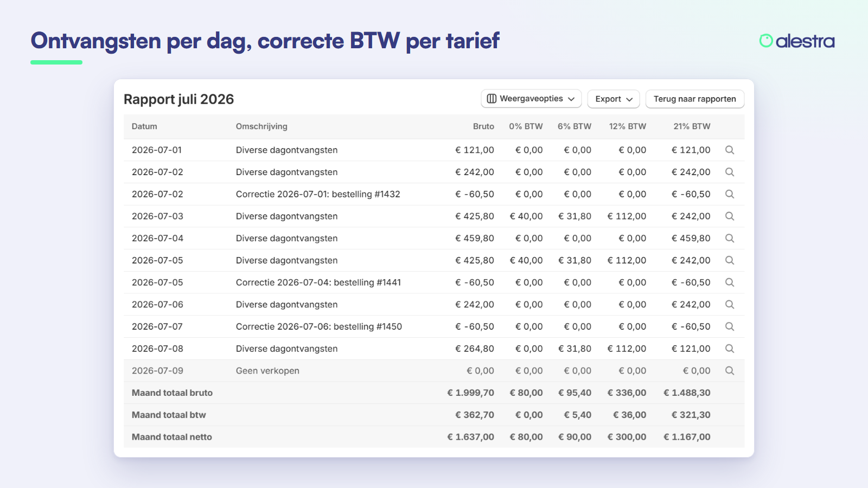Click the alestra logo

pyautogui.click(x=797, y=41)
